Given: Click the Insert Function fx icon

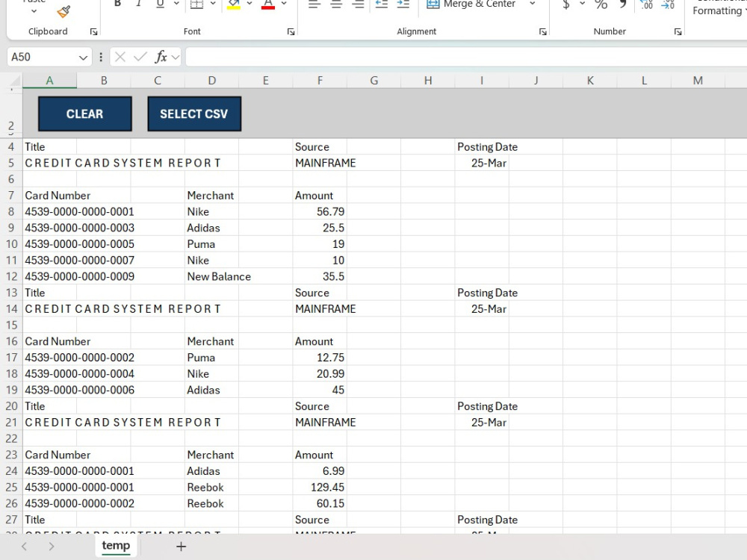Looking at the screenshot, I should tap(161, 57).
